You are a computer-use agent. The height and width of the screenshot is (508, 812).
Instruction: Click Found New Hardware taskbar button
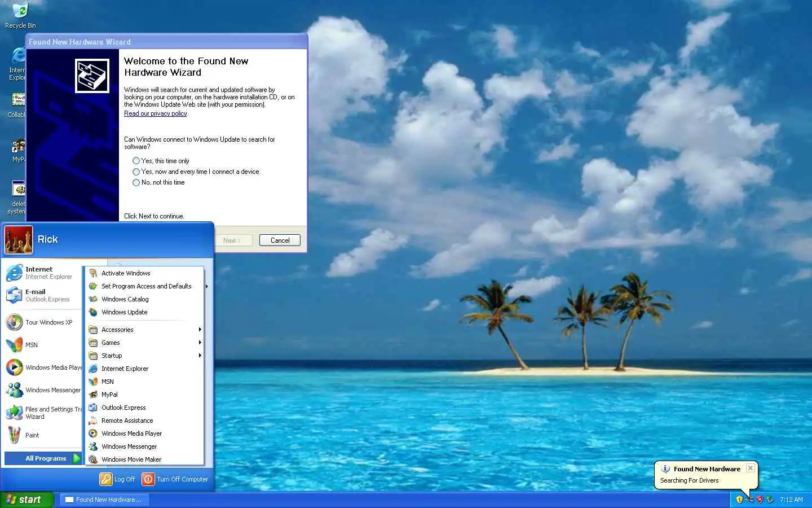click(x=104, y=500)
